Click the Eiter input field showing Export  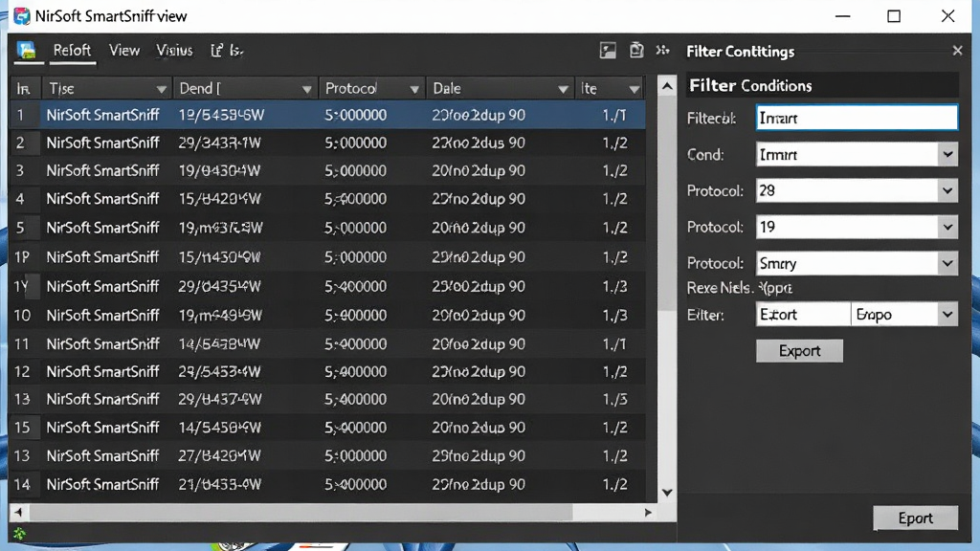pyautogui.click(x=803, y=314)
